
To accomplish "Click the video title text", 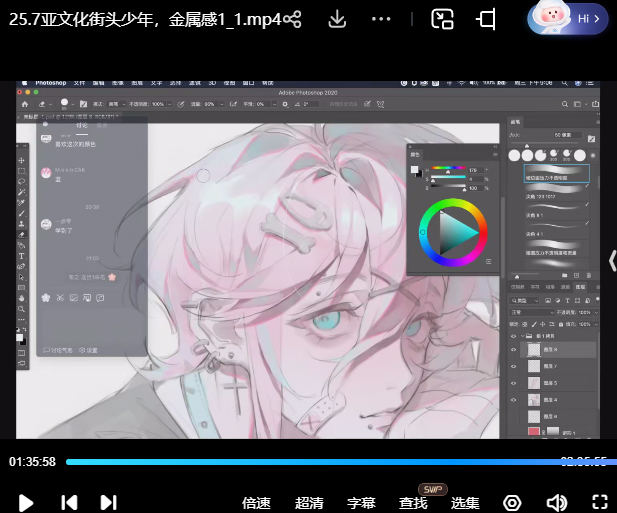I will pos(140,19).
